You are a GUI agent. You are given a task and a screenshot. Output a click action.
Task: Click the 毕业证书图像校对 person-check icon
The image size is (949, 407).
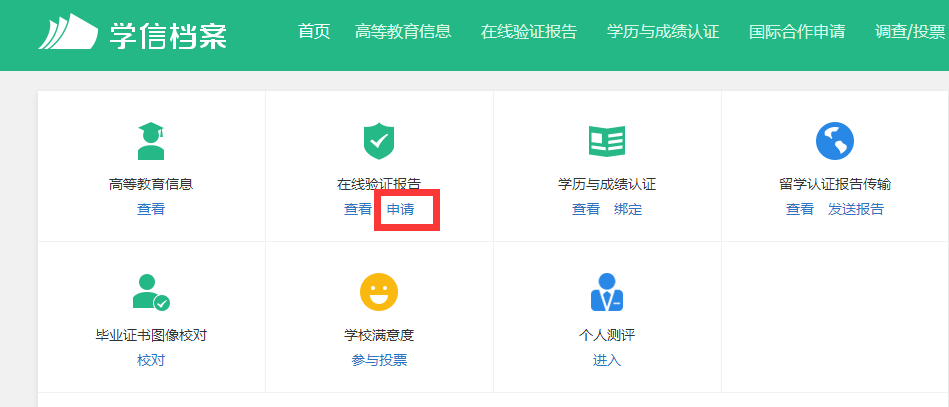point(151,292)
